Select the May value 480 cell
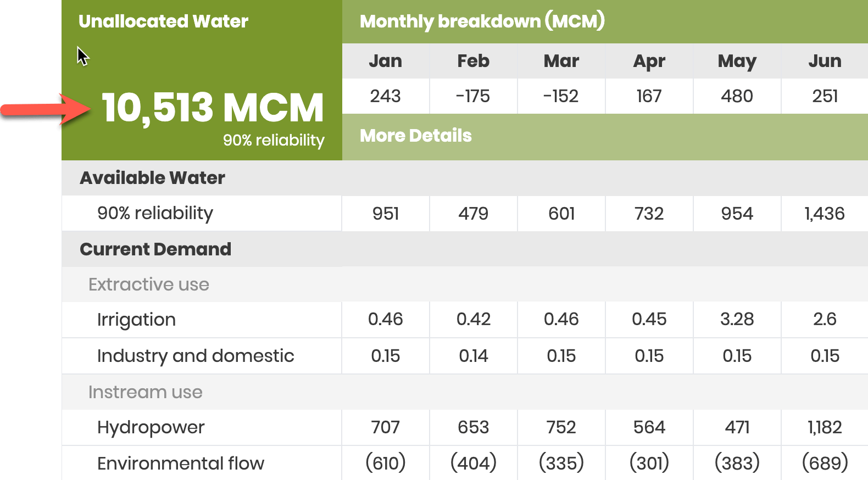868x480 pixels. pyautogui.click(x=737, y=96)
